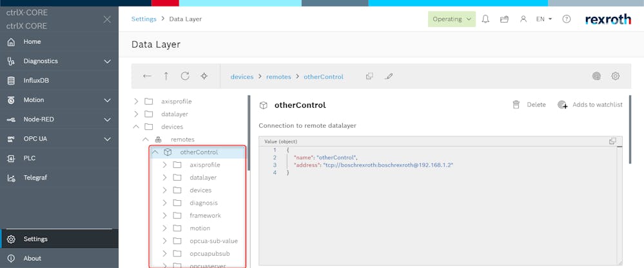Expand the motion folder
Screen dimensions: 644x268
pos(164,228)
